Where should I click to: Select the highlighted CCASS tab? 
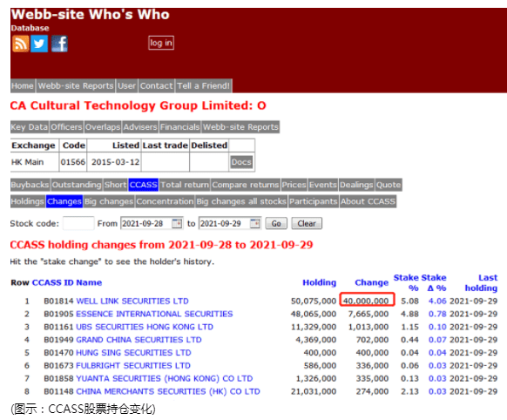143,185
